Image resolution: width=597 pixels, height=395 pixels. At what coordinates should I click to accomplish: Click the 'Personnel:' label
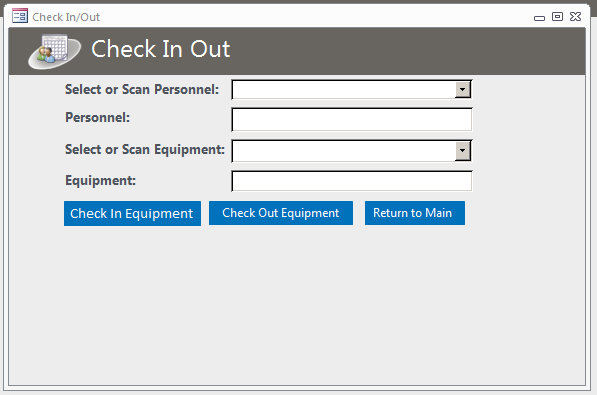pyautogui.click(x=97, y=118)
